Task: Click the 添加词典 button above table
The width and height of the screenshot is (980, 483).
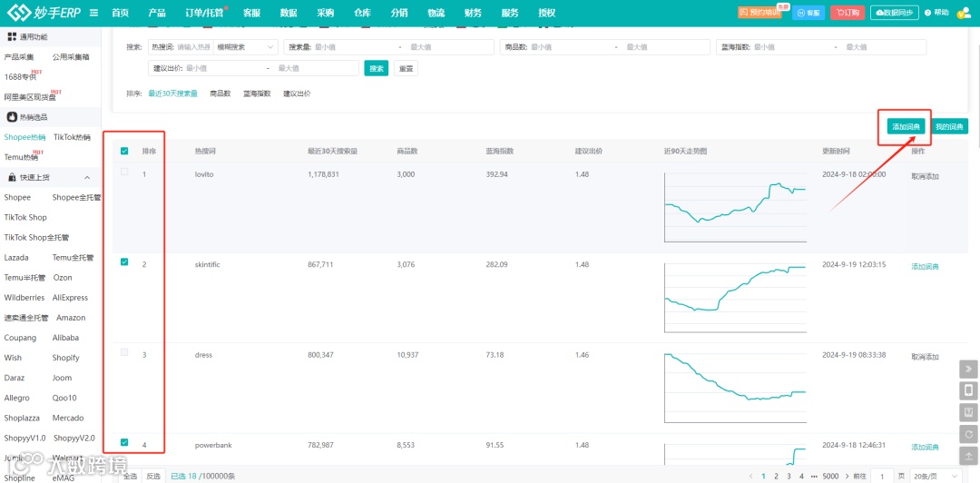Action: coord(906,126)
